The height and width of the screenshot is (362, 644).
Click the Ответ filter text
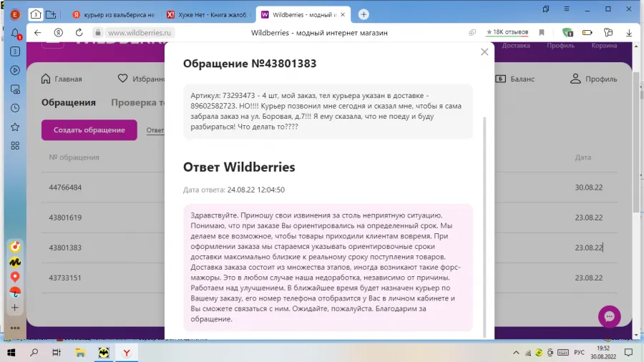[x=155, y=130]
